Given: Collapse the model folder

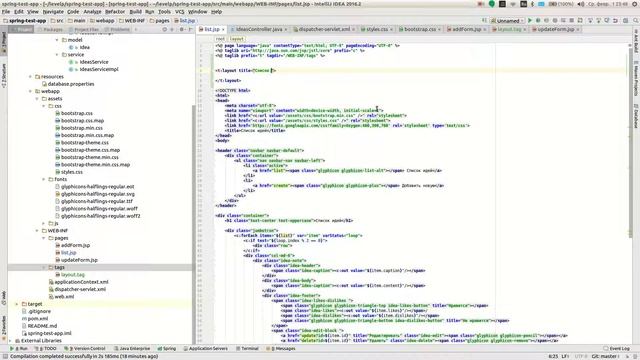Looking at the screenshot, I should coord(57,40).
